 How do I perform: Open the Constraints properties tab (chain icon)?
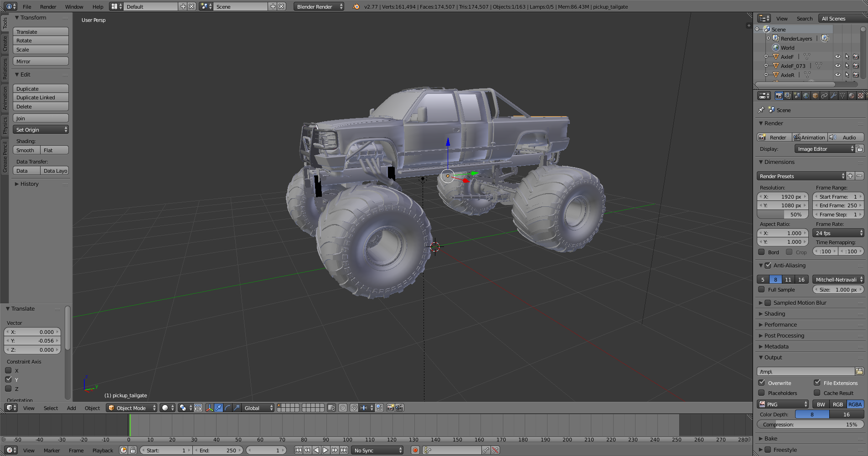coord(824,96)
